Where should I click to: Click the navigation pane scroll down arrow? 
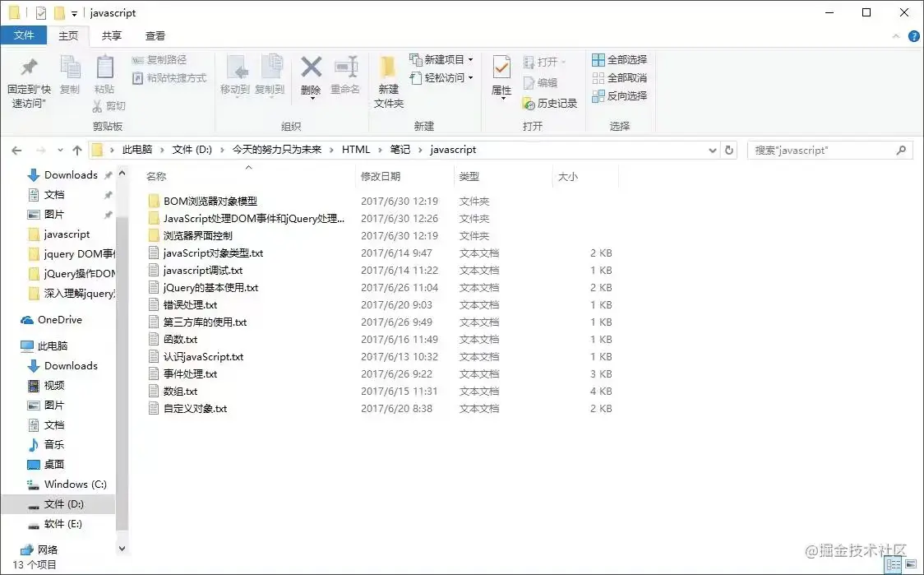[122, 549]
